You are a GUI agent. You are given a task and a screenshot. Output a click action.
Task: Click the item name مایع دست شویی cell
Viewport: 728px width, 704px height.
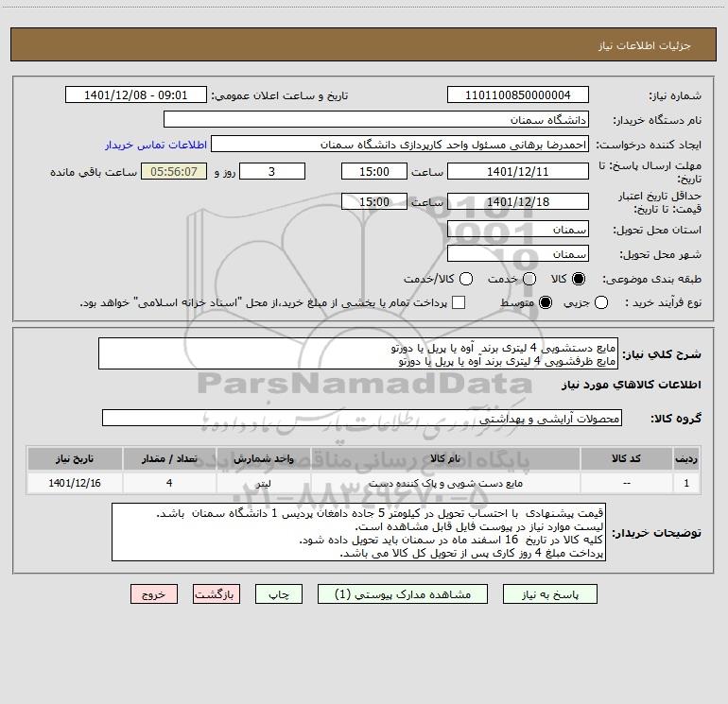pos(445,483)
